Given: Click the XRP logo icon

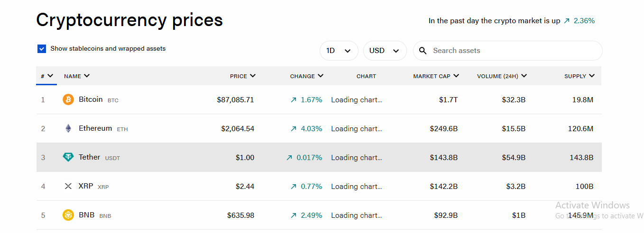Looking at the screenshot, I should (68, 187).
